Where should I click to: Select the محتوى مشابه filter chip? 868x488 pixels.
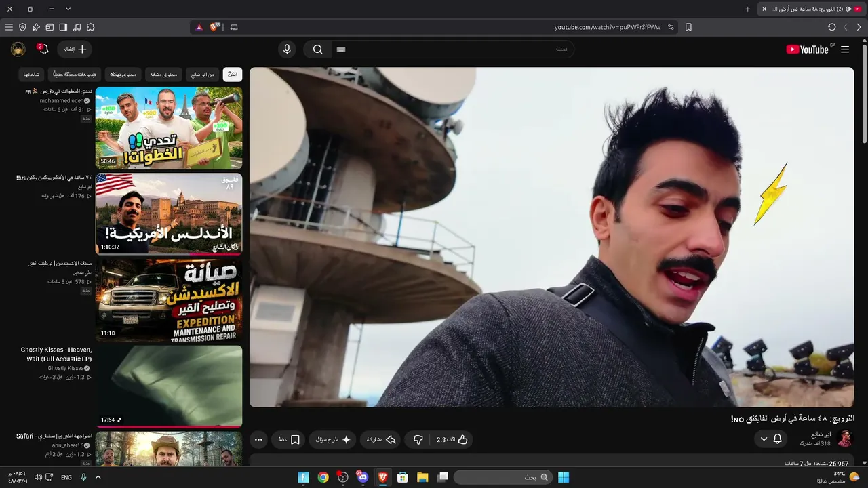[x=163, y=75]
